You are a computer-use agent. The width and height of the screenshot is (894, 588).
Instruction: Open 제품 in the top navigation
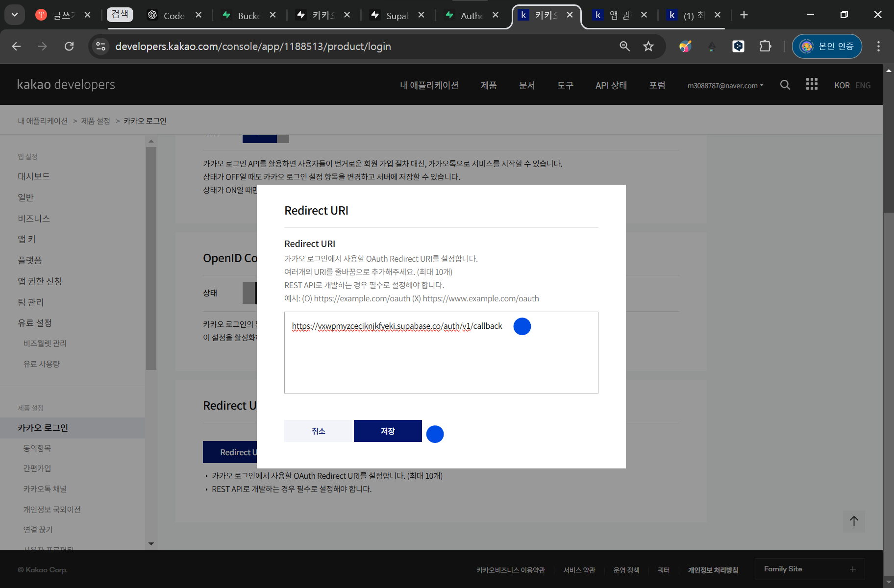tap(489, 85)
